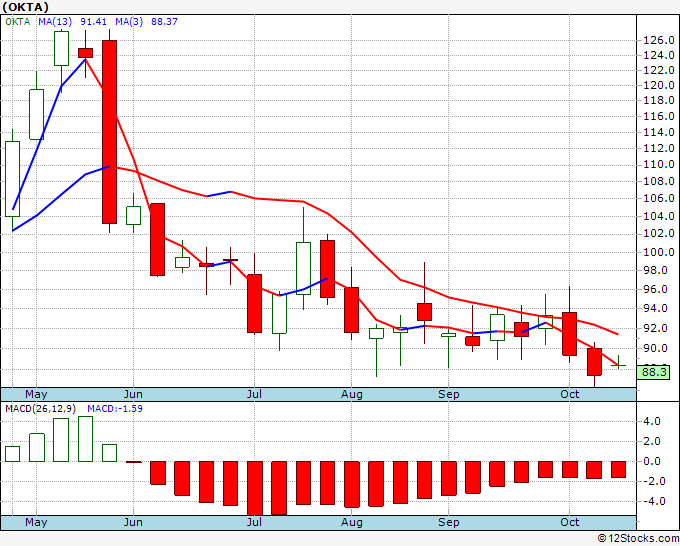The image size is (680, 546).
Task: Click the deepest red MACD bar at Jul
Action: pos(255,488)
